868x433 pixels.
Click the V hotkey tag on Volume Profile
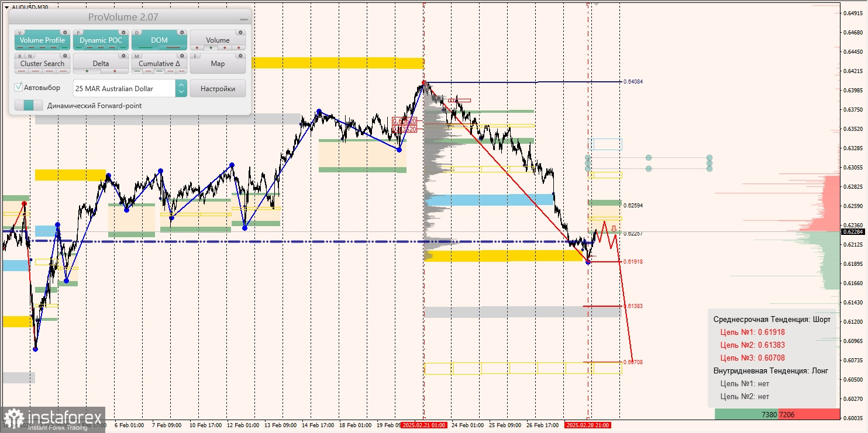20,33
